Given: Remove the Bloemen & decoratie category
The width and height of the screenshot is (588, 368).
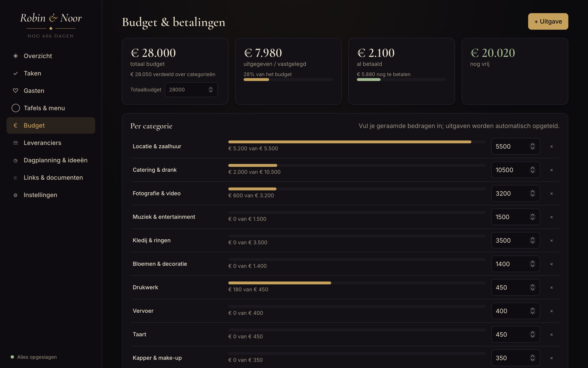Looking at the screenshot, I should 552,264.
